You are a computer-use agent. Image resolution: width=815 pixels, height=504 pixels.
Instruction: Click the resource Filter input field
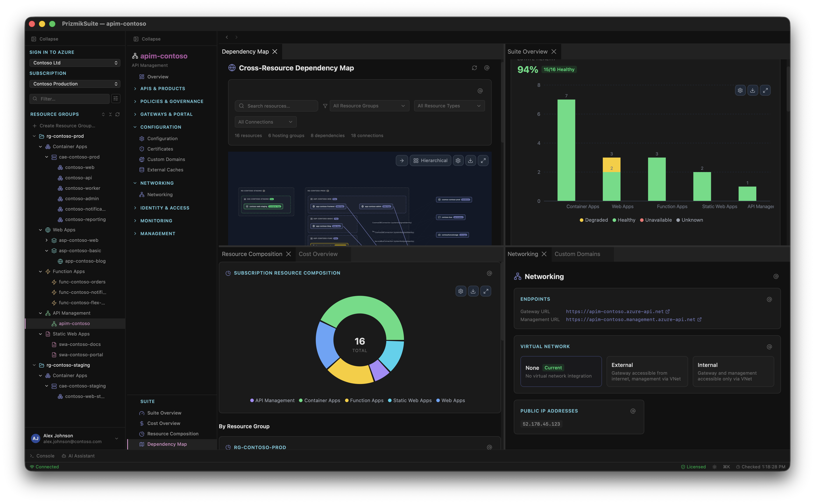[69, 99]
